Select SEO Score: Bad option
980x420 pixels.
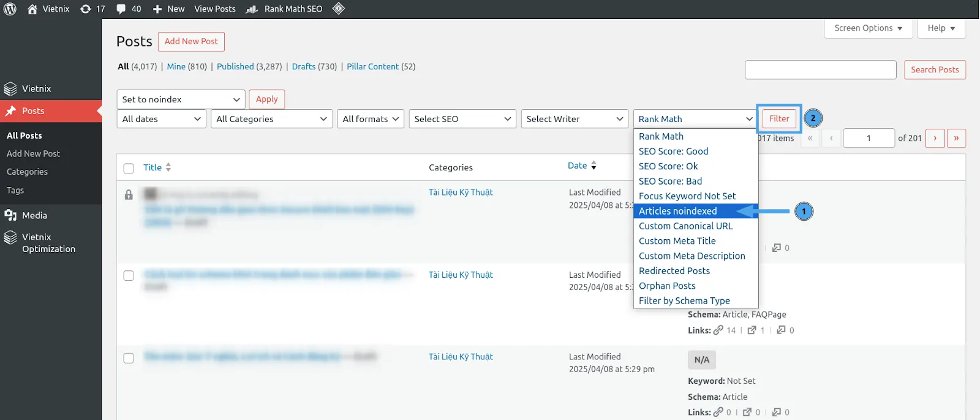click(x=696, y=181)
